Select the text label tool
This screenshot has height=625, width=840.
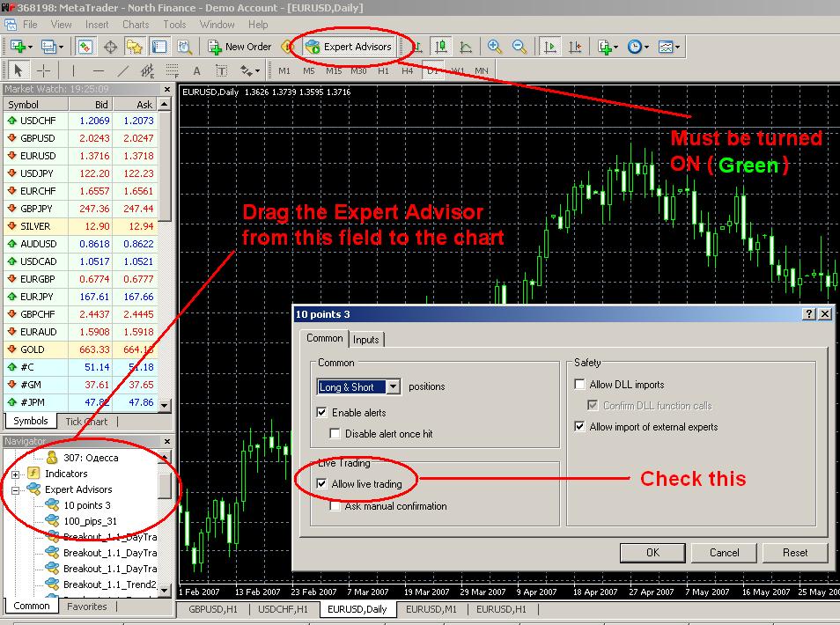(x=221, y=70)
